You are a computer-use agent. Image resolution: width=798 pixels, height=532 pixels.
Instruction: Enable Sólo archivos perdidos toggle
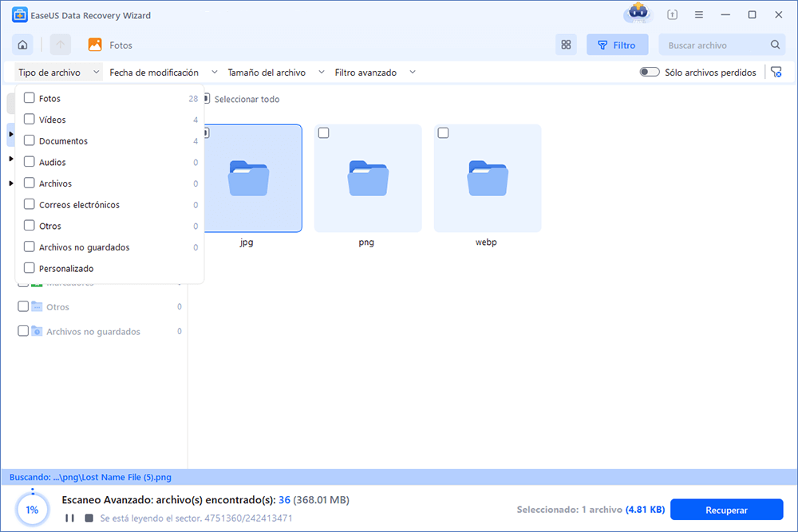click(x=649, y=73)
